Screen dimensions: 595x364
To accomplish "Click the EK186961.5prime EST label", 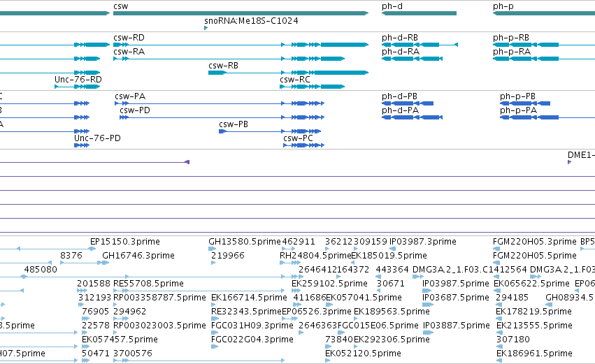I will click(x=534, y=354).
